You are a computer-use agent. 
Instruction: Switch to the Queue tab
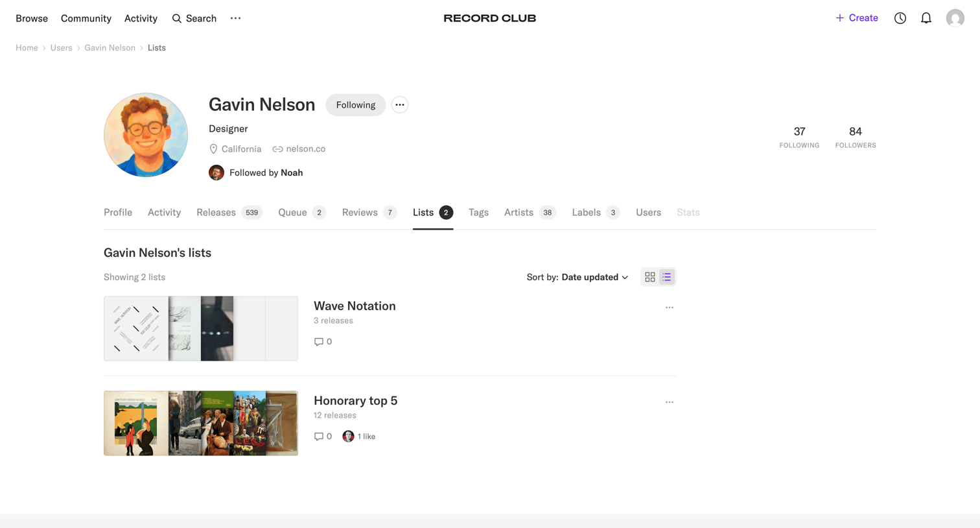pos(302,212)
